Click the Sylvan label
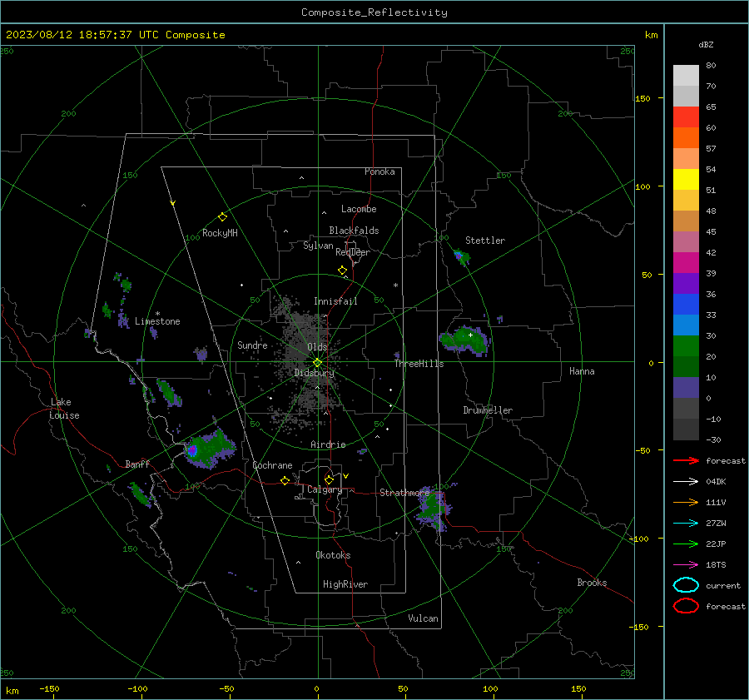Viewport: 749px width, 700px height. point(318,246)
